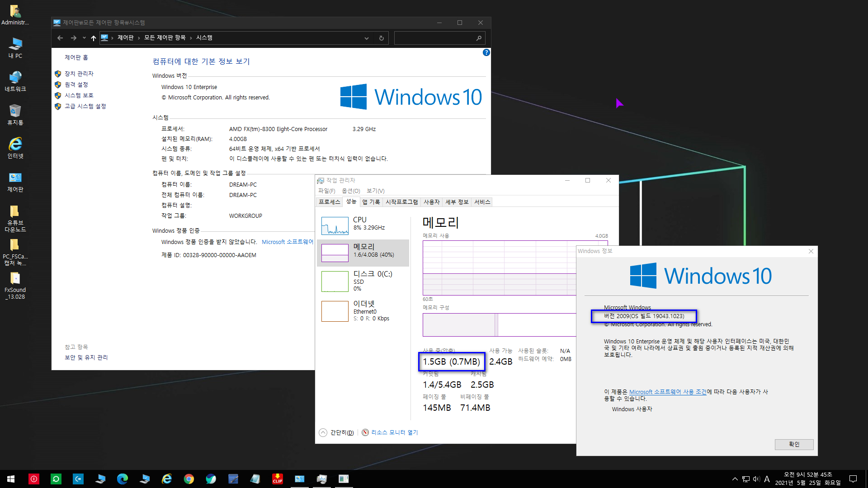The height and width of the screenshot is (488, 868).
Task: Open 원격 설정 in Control Panel sidebar
Action: tap(76, 84)
